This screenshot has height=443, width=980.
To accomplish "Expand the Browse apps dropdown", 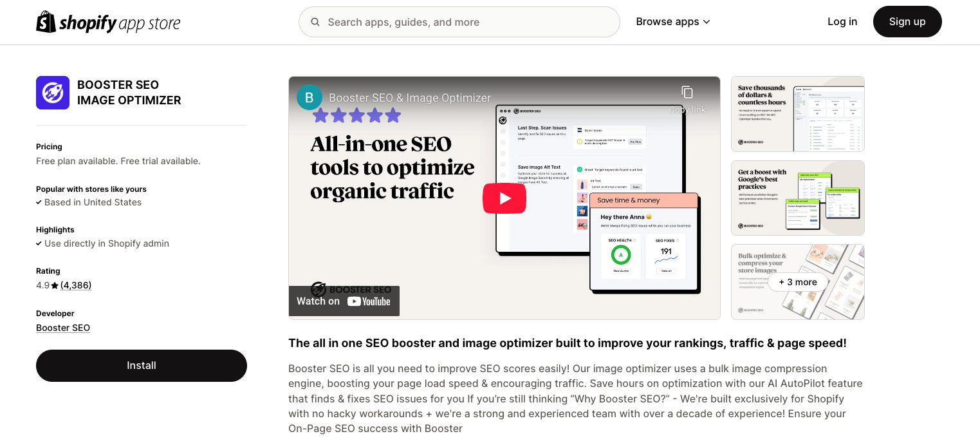I will [x=673, y=22].
